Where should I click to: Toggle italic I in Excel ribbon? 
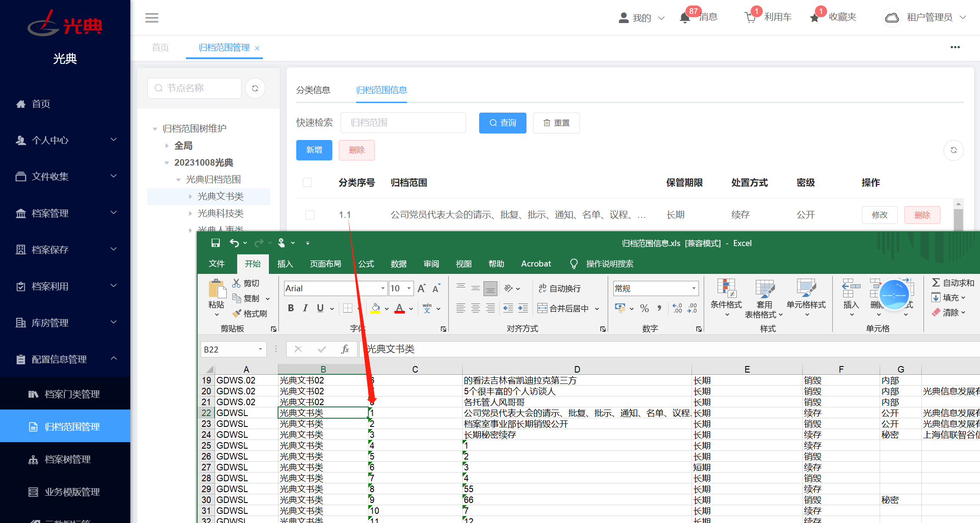click(x=305, y=308)
